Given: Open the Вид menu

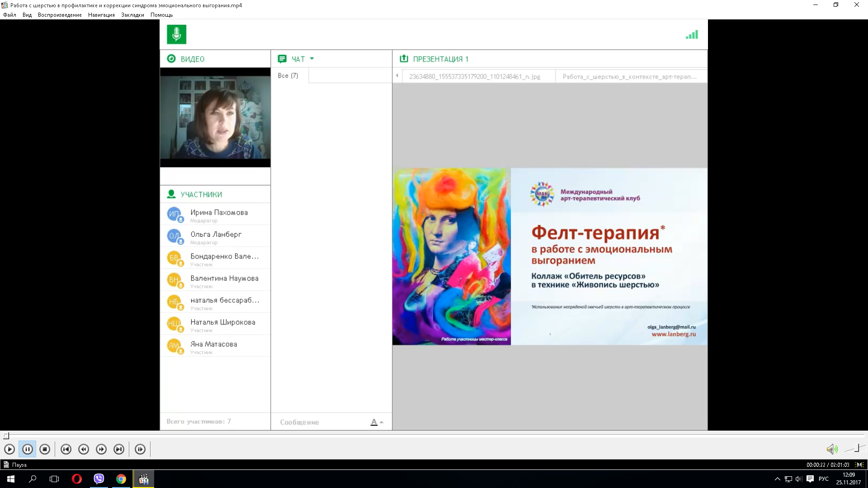Looking at the screenshot, I should [27, 15].
